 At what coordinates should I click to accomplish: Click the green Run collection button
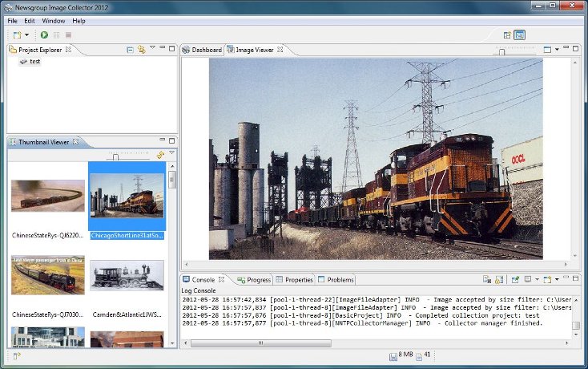pyautogui.click(x=44, y=35)
